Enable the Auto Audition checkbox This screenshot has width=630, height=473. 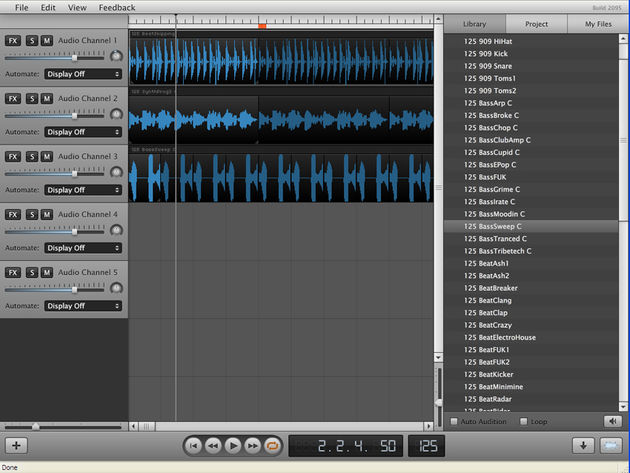pos(454,422)
